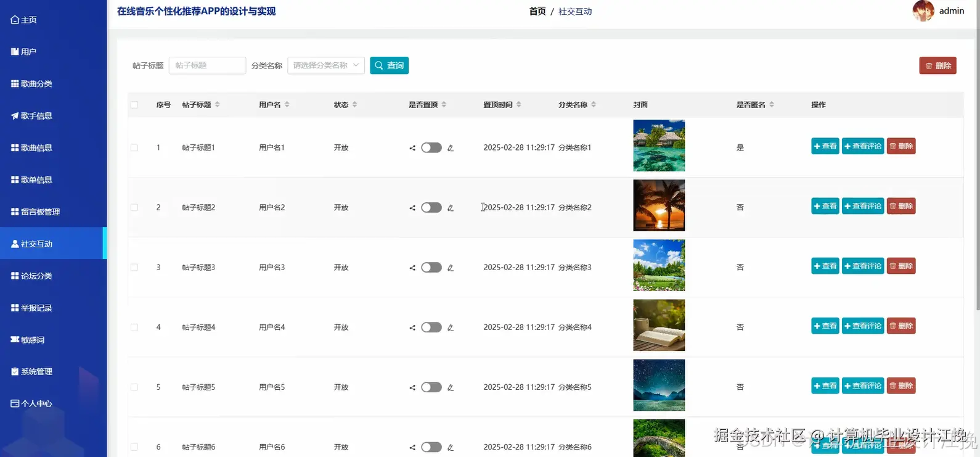Check the checkbox for 帖子标题2 row

tap(134, 207)
